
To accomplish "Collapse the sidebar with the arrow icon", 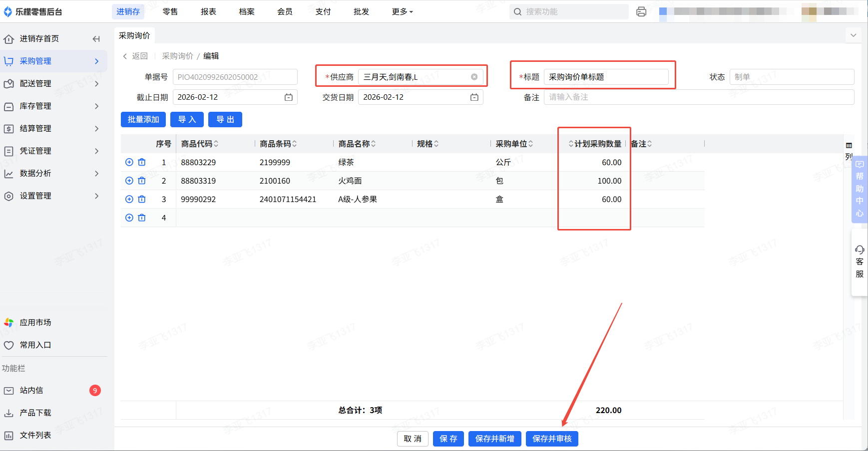I will [96, 39].
